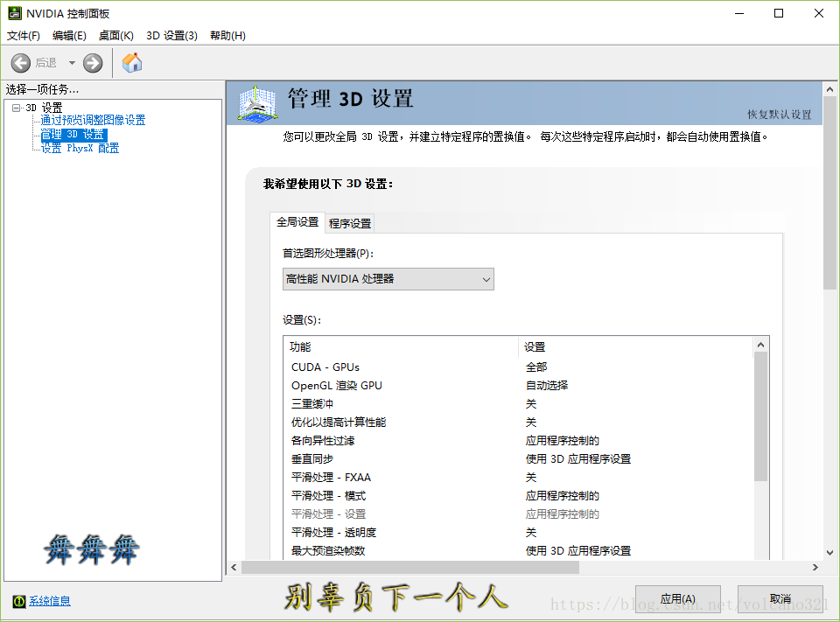Click the 功能 column header
This screenshot has height=622, width=840.
(x=402, y=347)
